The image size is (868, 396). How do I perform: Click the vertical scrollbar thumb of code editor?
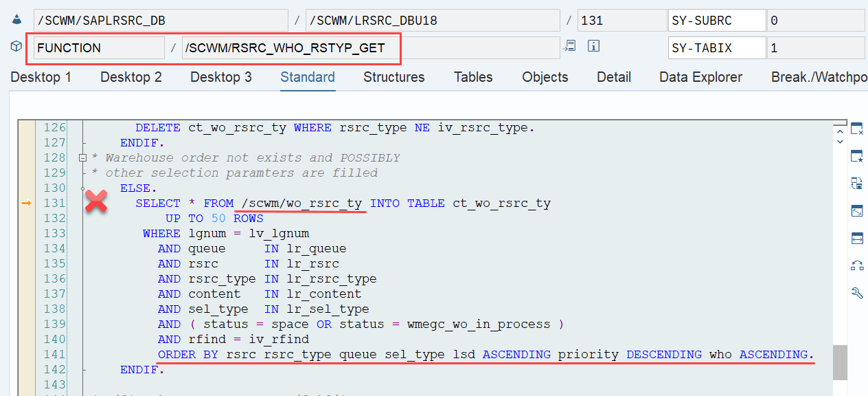click(x=840, y=362)
